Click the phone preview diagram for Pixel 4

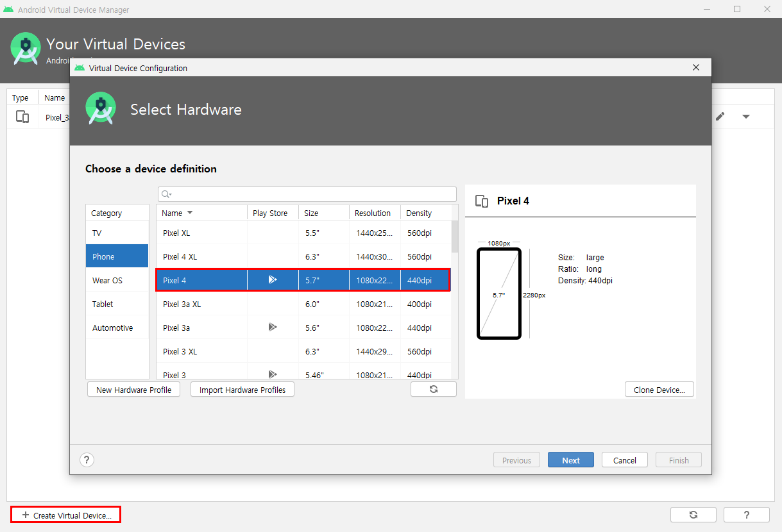[x=500, y=294]
